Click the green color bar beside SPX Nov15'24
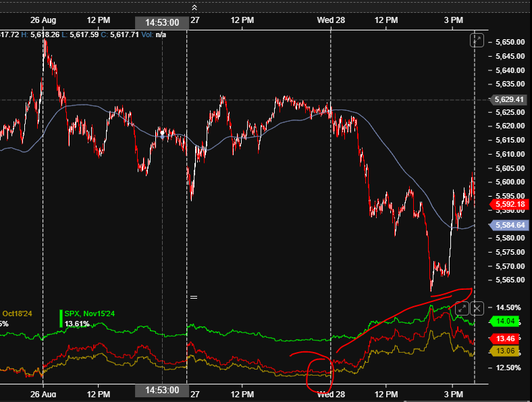 (x=61, y=318)
